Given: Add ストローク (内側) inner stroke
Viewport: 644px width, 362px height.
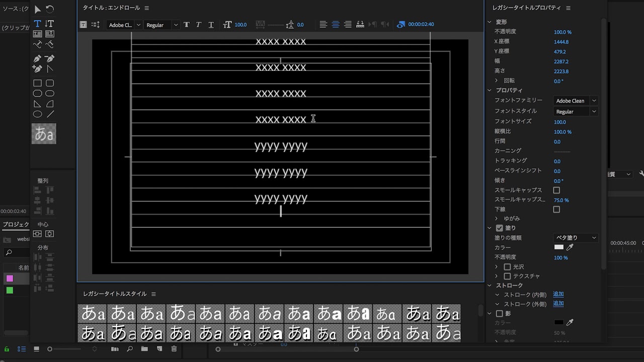Looking at the screenshot, I should [x=558, y=294].
